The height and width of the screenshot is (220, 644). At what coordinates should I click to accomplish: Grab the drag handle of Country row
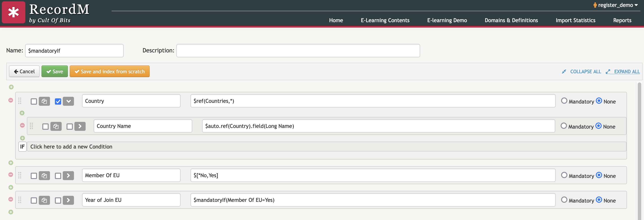[20, 101]
